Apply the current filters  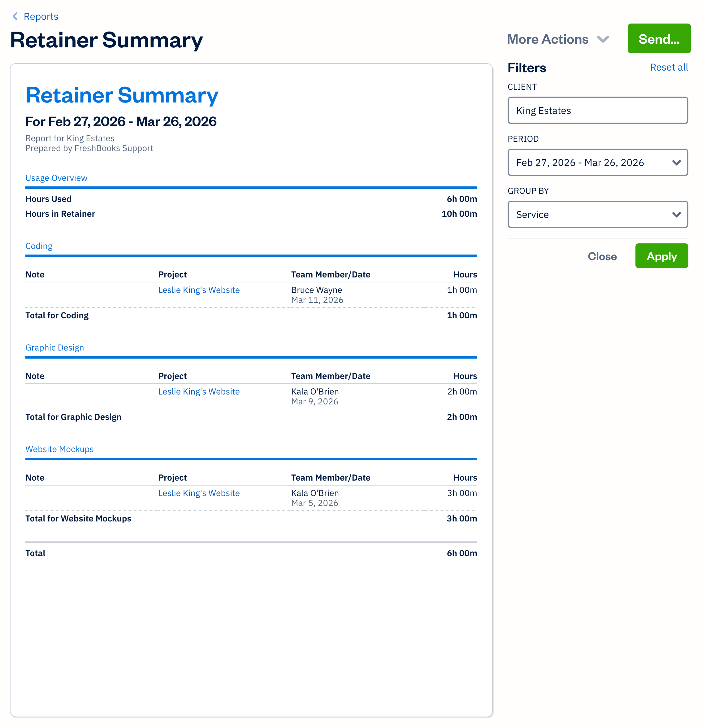tap(661, 256)
